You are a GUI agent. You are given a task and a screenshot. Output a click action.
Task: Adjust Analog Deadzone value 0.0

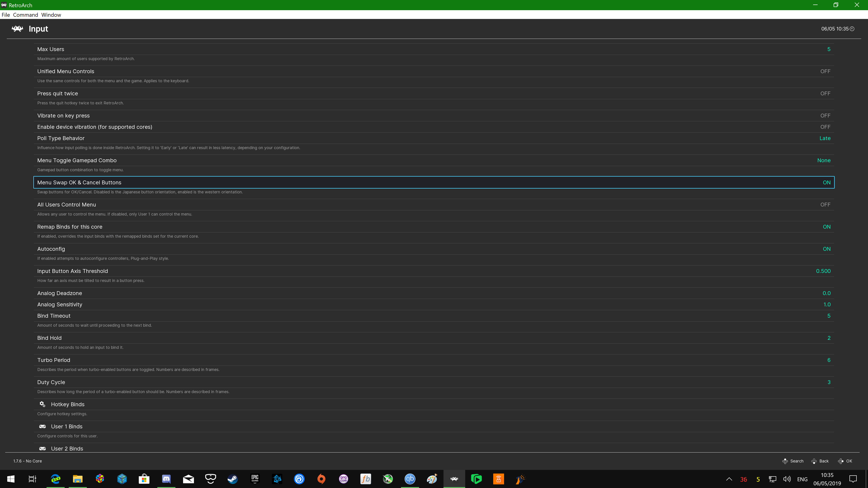pos(827,293)
